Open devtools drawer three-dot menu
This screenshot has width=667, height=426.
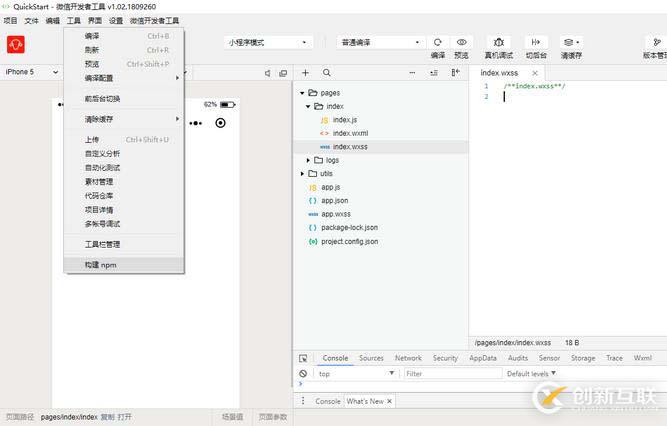(x=303, y=401)
